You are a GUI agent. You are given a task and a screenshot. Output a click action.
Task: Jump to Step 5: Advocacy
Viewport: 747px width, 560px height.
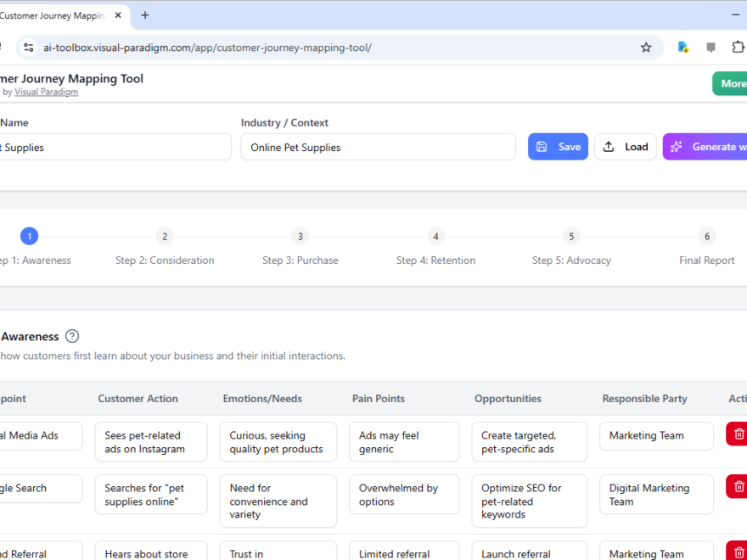point(571,236)
